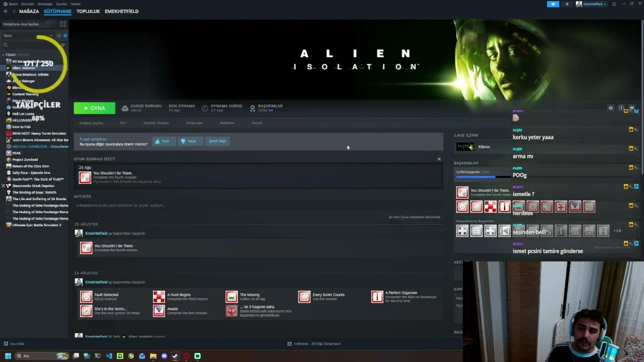Viewport: 644px width, 362px height.
Task: Go back with the navigation arrow
Action: (x=6, y=11)
